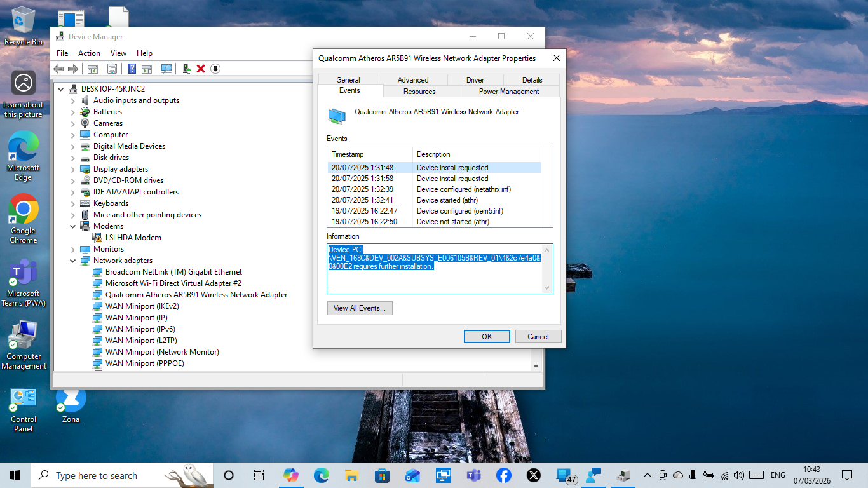Uninstall device using the red X toolbar icon

201,68
